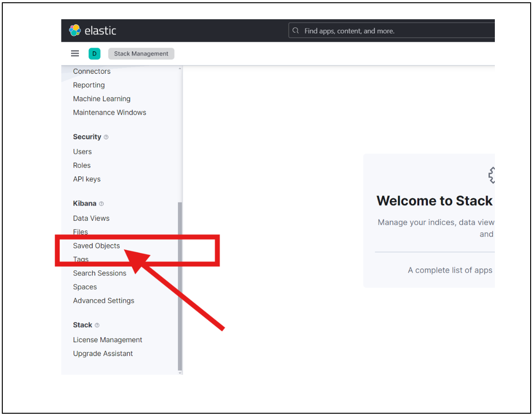Screen dimensions: 532x416
Task: Open Saved Objects in sidebar
Action: (x=96, y=246)
